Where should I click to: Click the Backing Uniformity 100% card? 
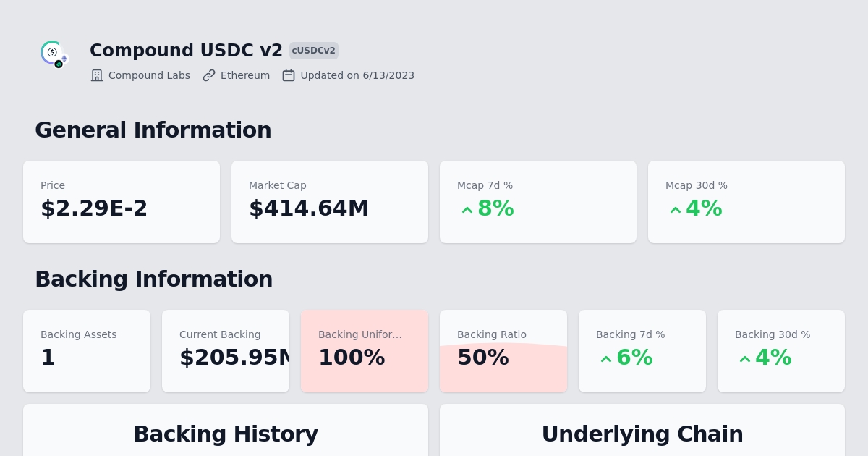point(365,351)
